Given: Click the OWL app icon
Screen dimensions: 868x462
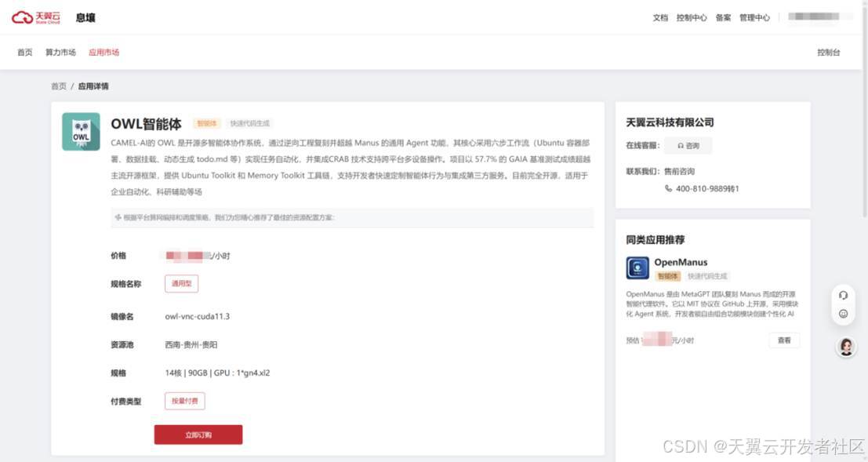Looking at the screenshot, I should click(x=81, y=132).
